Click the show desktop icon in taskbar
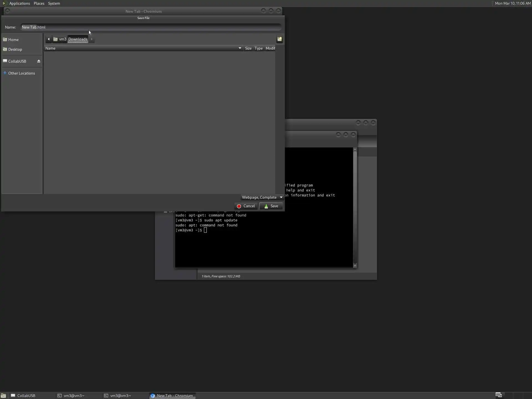 point(3,396)
